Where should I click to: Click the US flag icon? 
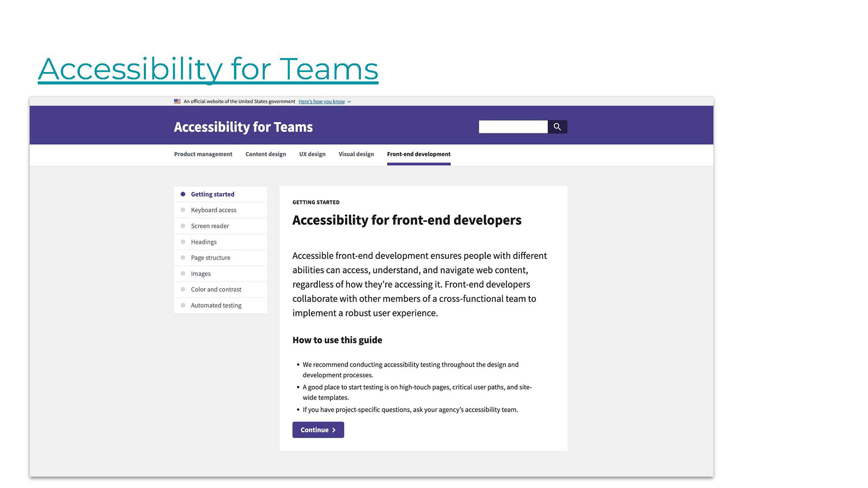point(177,102)
